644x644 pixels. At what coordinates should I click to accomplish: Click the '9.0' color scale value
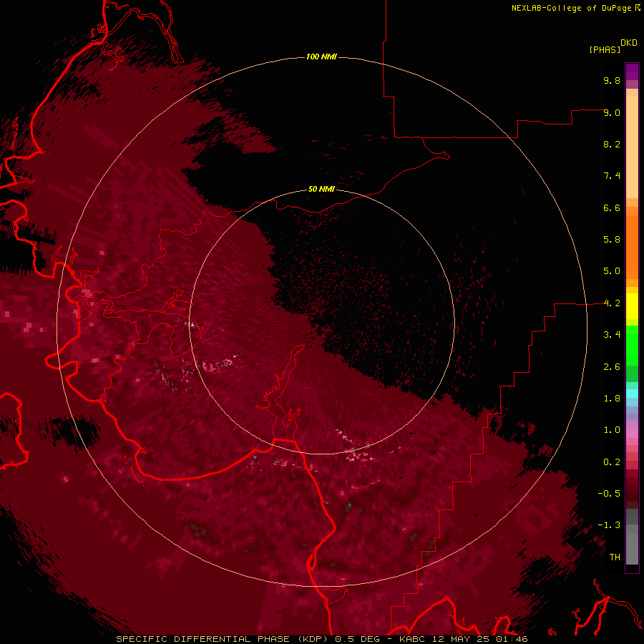coord(612,112)
